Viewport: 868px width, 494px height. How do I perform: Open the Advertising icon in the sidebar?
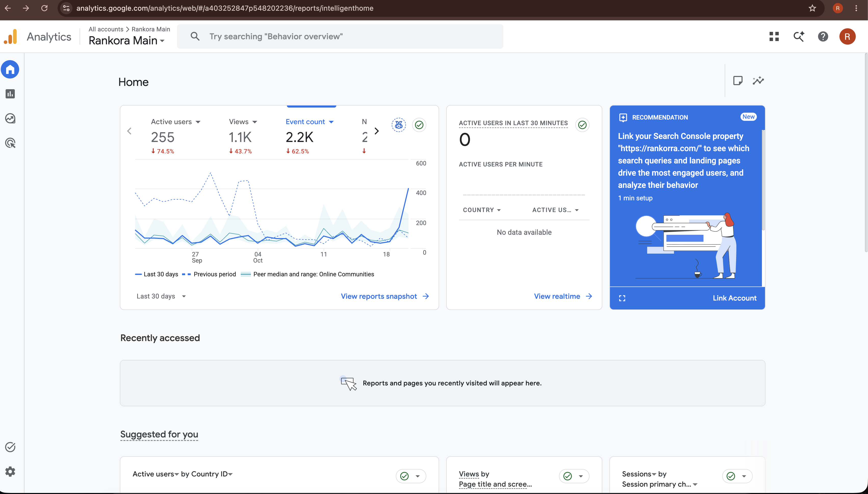(x=10, y=143)
